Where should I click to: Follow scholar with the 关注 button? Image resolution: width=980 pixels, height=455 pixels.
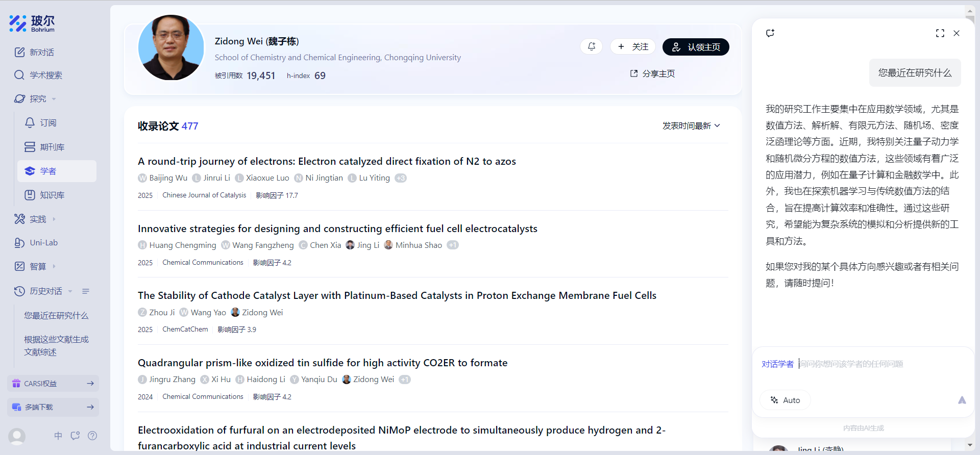(x=633, y=47)
